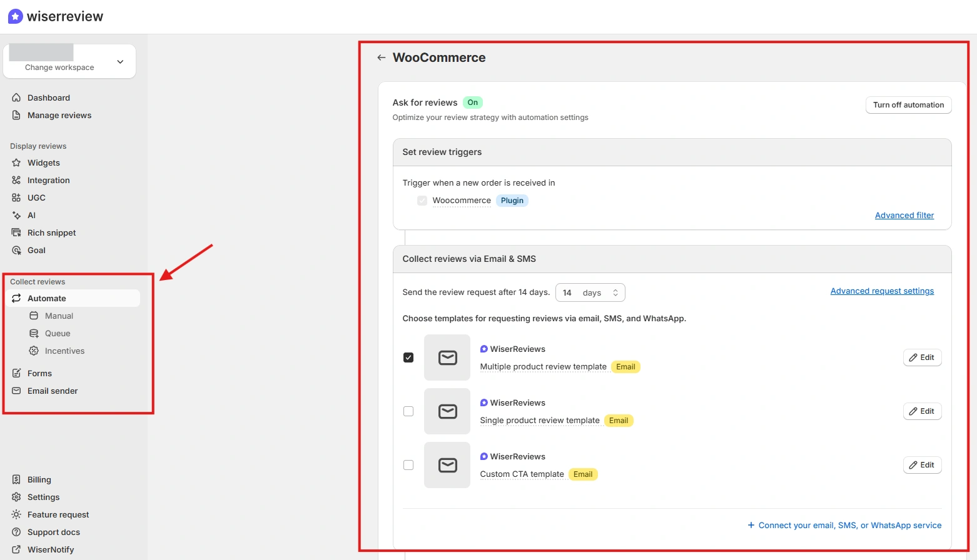Select the Manage reviews icon
The width and height of the screenshot is (977, 560).
point(16,115)
